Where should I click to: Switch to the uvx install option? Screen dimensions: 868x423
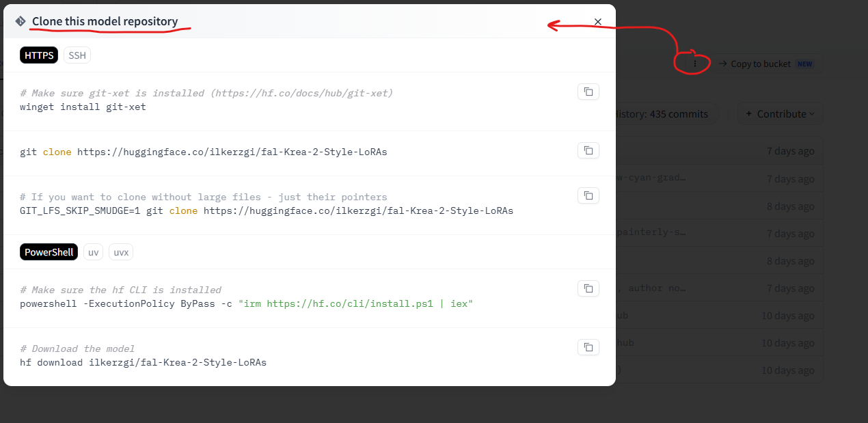(121, 252)
